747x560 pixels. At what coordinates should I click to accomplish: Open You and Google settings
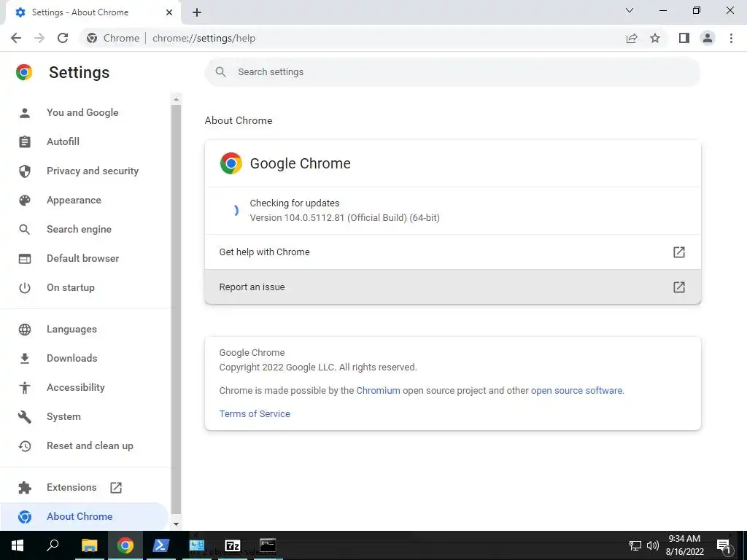click(x=82, y=112)
